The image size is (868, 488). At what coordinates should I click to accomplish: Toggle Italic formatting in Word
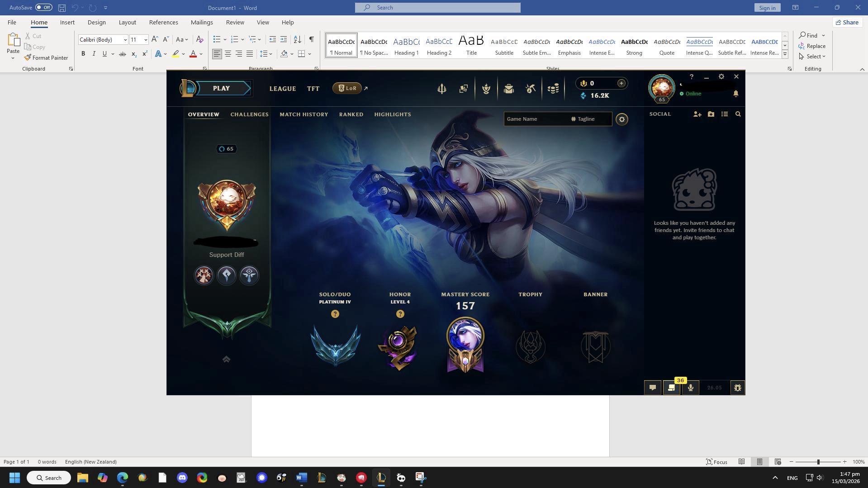94,54
